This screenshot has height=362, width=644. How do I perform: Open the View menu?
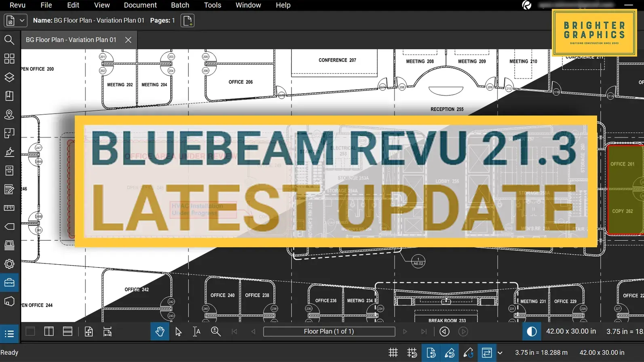point(102,5)
